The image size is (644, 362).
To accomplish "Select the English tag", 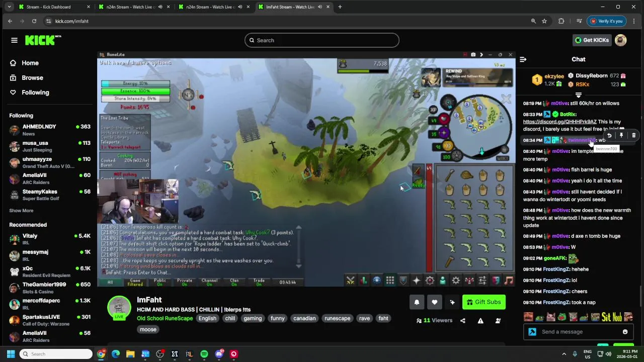I will (207, 318).
